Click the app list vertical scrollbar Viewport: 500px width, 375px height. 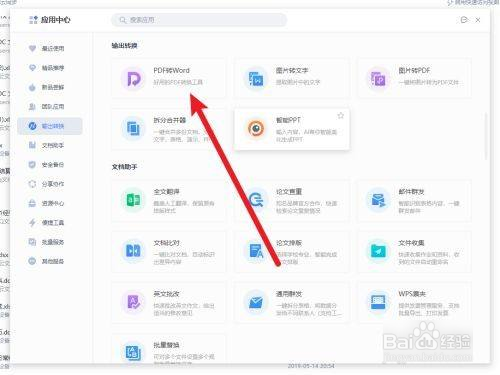click(486, 137)
